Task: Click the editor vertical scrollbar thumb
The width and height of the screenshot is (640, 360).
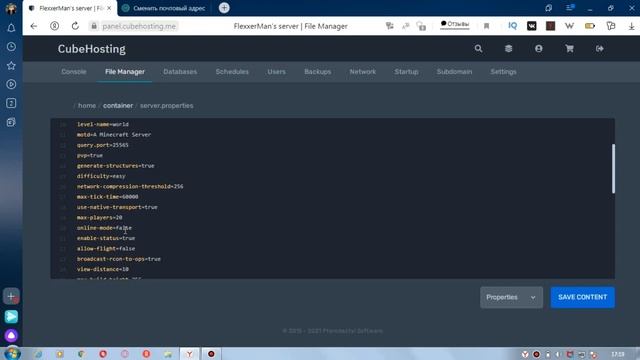Action: tap(613, 168)
